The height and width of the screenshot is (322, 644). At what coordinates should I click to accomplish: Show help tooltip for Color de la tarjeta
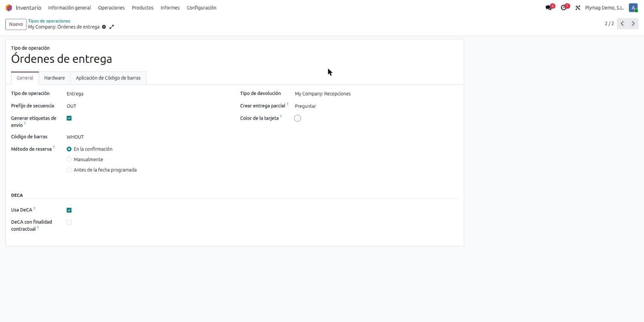(281, 117)
